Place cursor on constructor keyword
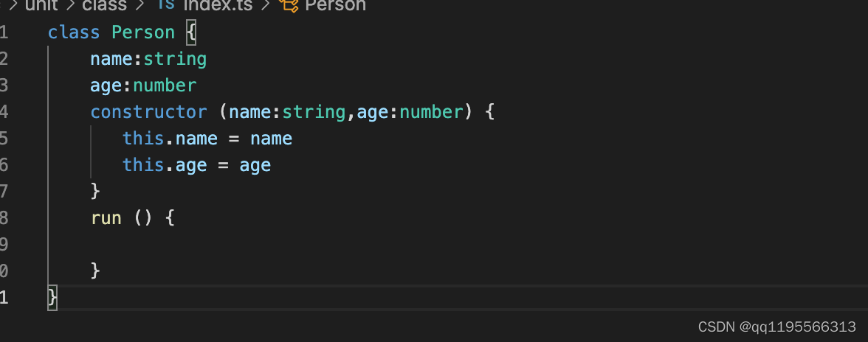The height and width of the screenshot is (342, 868). (x=148, y=112)
